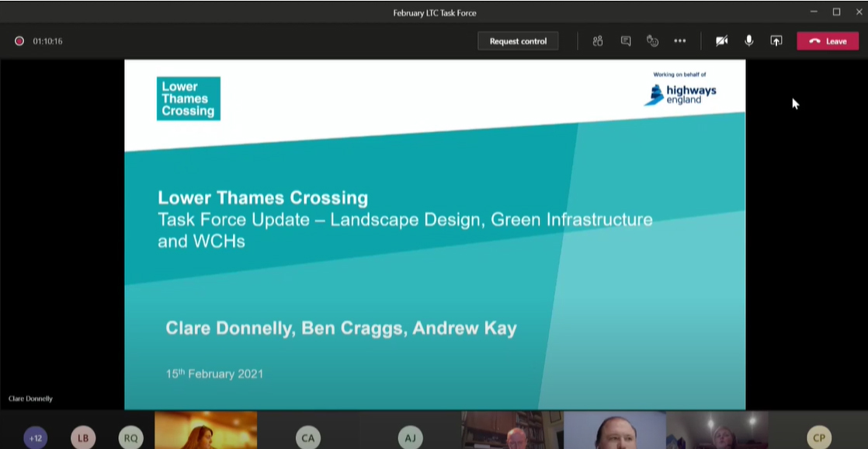Open the participants panel icon
The height and width of the screenshot is (449, 868).
pyautogui.click(x=597, y=41)
